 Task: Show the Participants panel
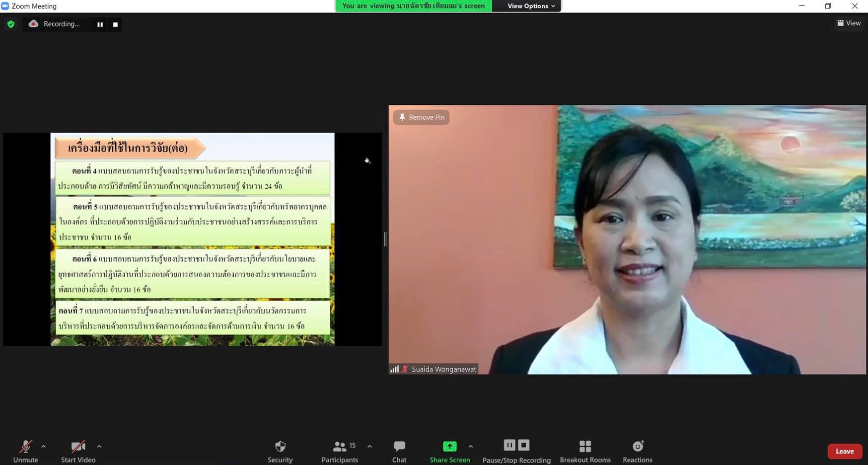click(340, 451)
